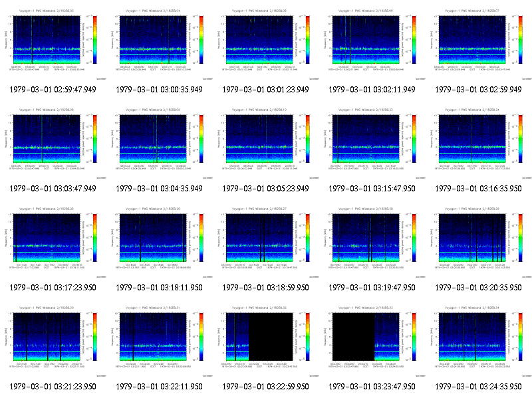532x396 pixels.
Task: Click the caption 1979-03-01 03:23:47.950
Action: coord(372,387)
